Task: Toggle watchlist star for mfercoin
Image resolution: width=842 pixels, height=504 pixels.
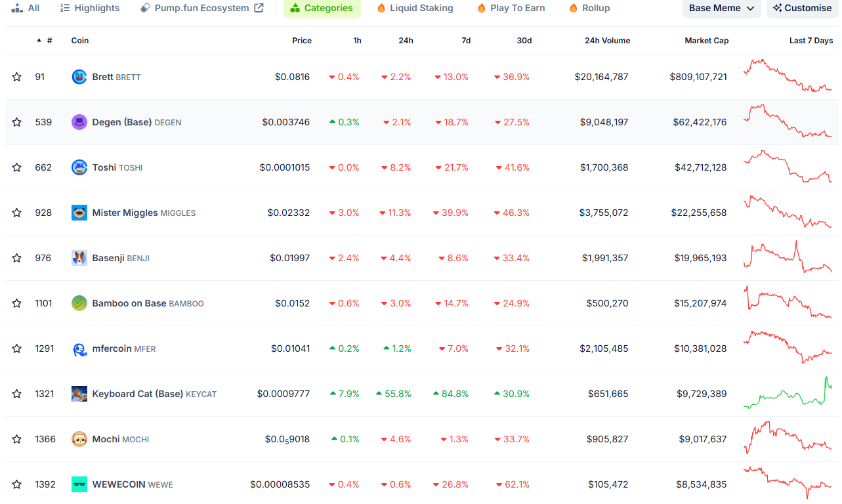Action: coord(16,348)
